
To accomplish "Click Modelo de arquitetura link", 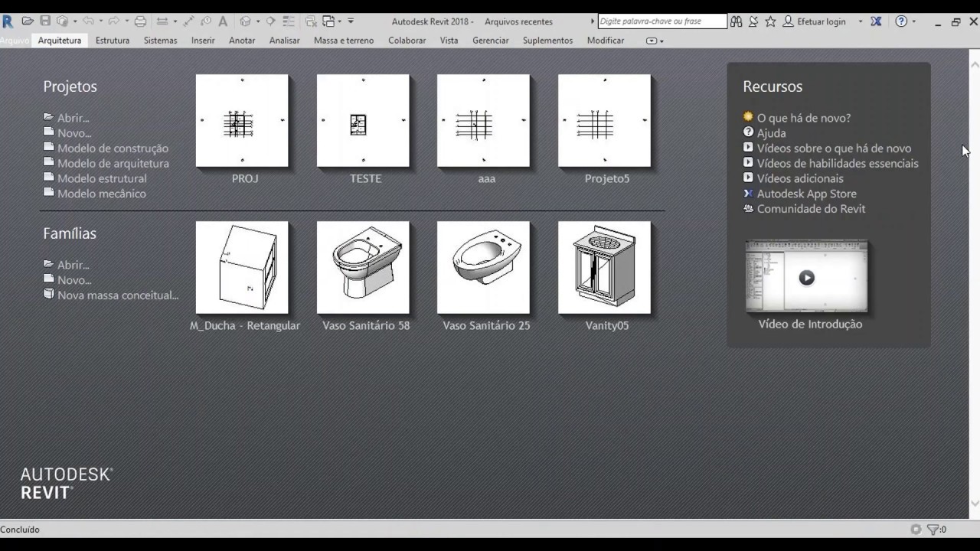I will pyautogui.click(x=113, y=163).
